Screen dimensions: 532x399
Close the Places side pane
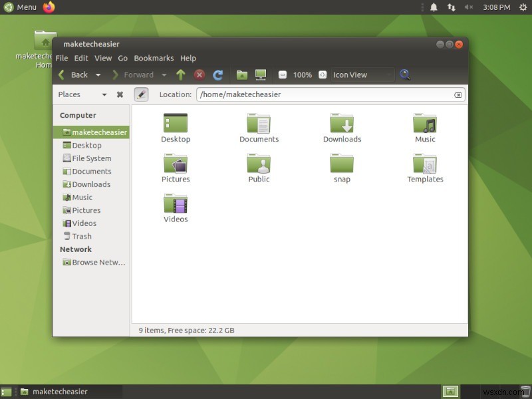[x=120, y=94]
